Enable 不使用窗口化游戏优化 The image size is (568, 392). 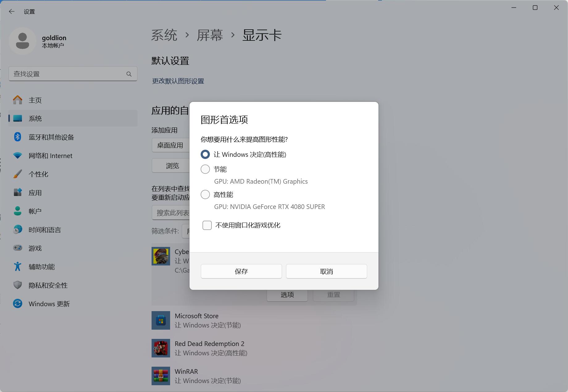pyautogui.click(x=207, y=225)
